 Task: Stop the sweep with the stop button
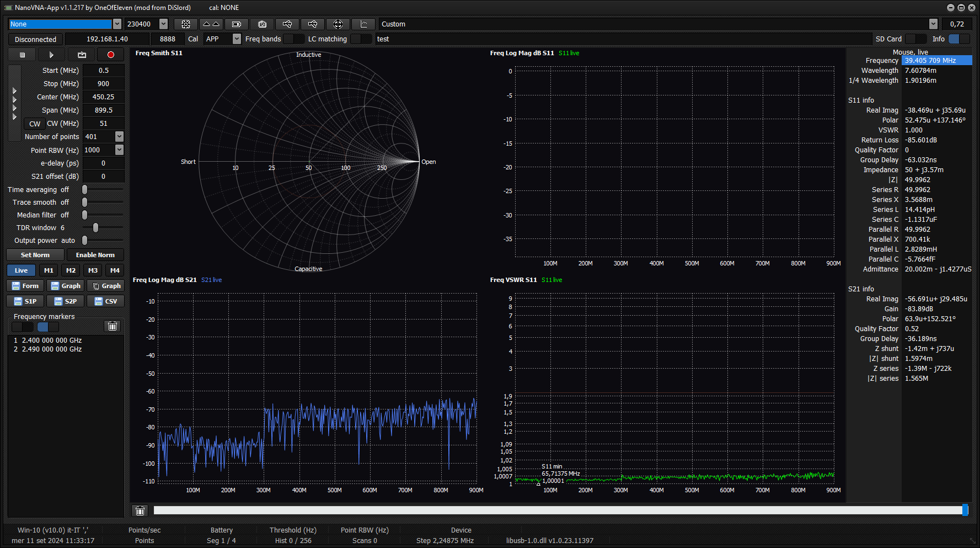click(22, 55)
